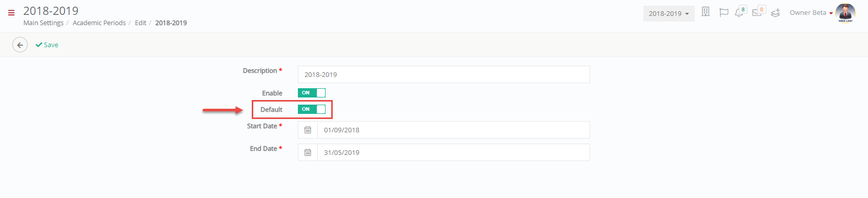Viewport: 868px width, 198px height.
Task: Click the flag icon in header
Action: (723, 13)
